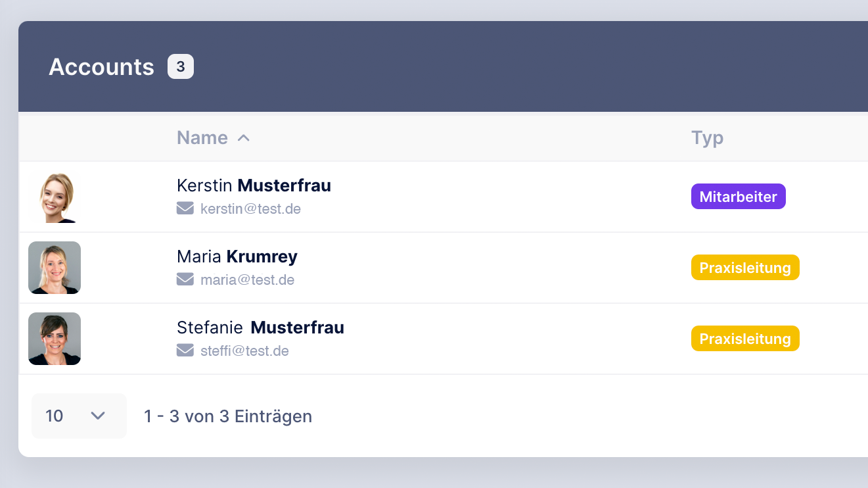Screen dimensions: 868x488
Task: Click the Typ column header
Action: 708,137
